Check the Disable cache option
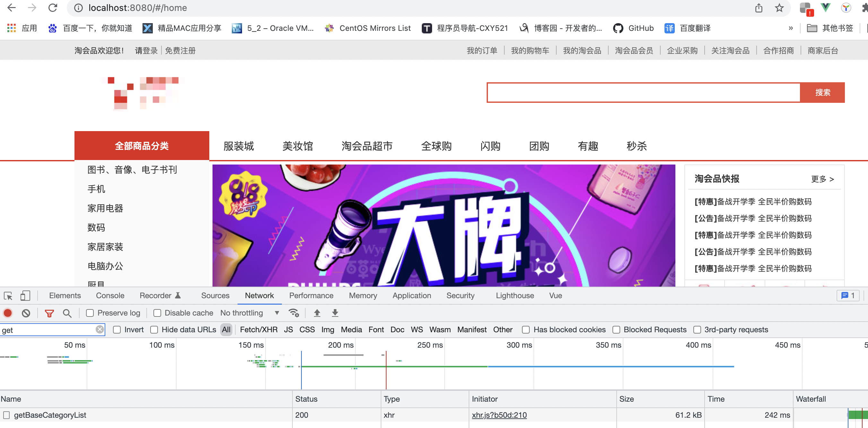The height and width of the screenshot is (428, 868). click(x=157, y=313)
